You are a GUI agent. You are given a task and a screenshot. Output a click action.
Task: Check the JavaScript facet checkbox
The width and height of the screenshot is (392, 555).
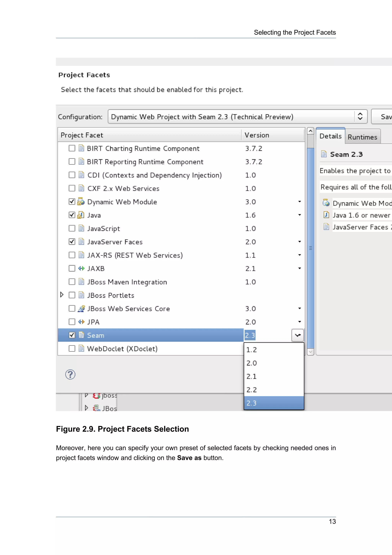coord(72,228)
